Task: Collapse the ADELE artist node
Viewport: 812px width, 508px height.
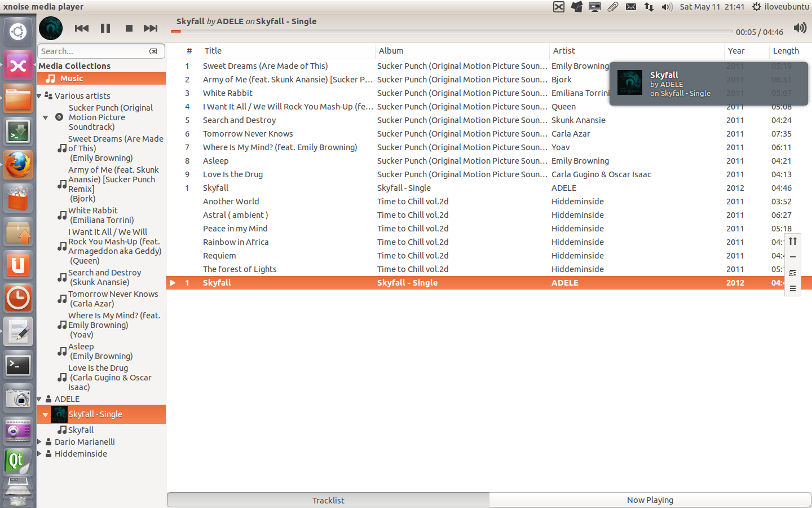Action: pos(39,399)
